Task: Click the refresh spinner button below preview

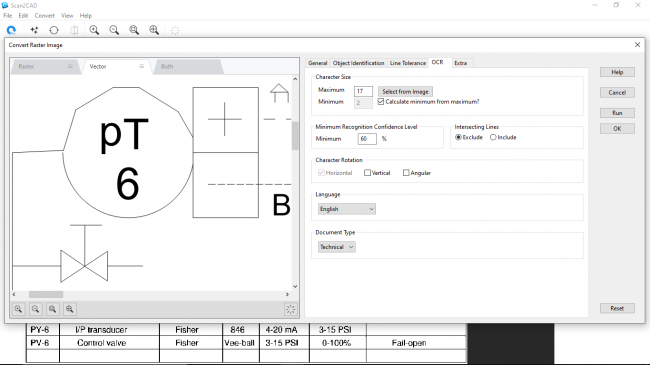Action: pyautogui.click(x=290, y=309)
